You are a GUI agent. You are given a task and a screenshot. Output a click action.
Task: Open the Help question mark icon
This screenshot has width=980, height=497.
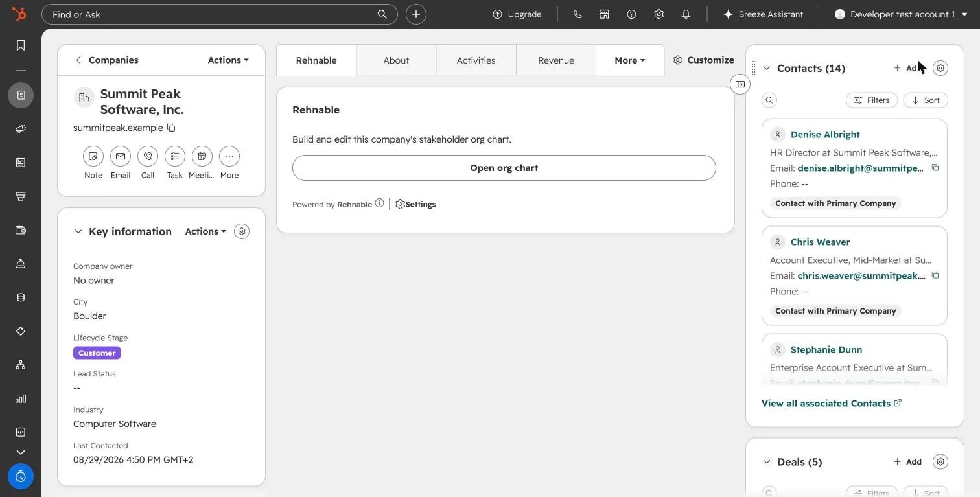tap(631, 14)
